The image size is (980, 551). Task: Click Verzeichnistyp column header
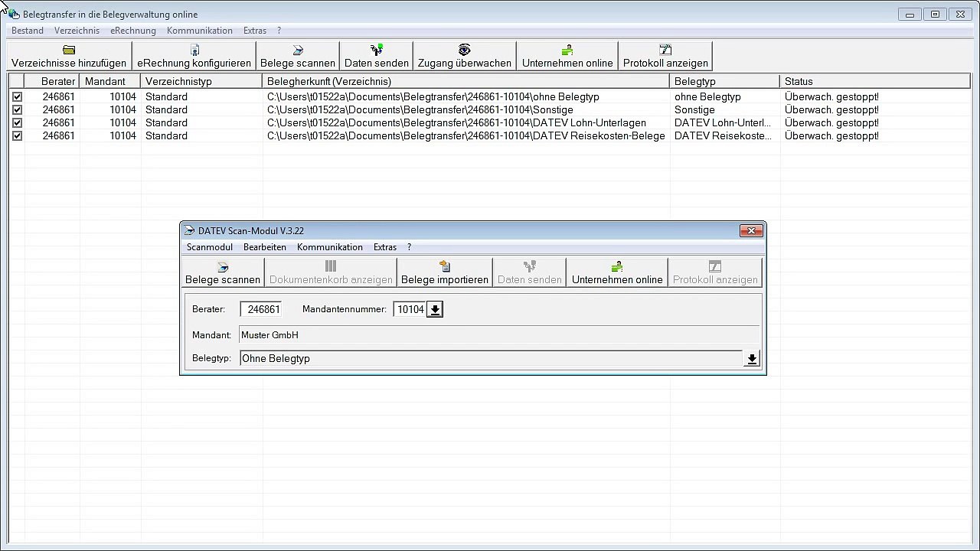coord(201,81)
